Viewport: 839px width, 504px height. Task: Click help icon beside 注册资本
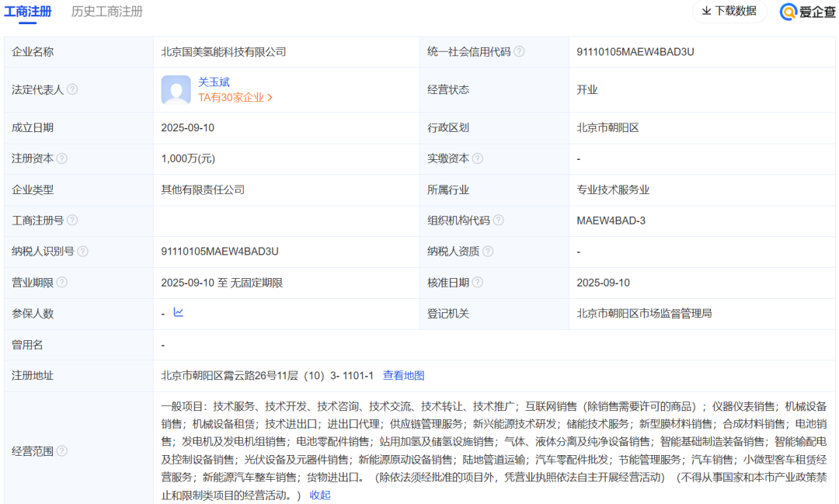point(62,158)
